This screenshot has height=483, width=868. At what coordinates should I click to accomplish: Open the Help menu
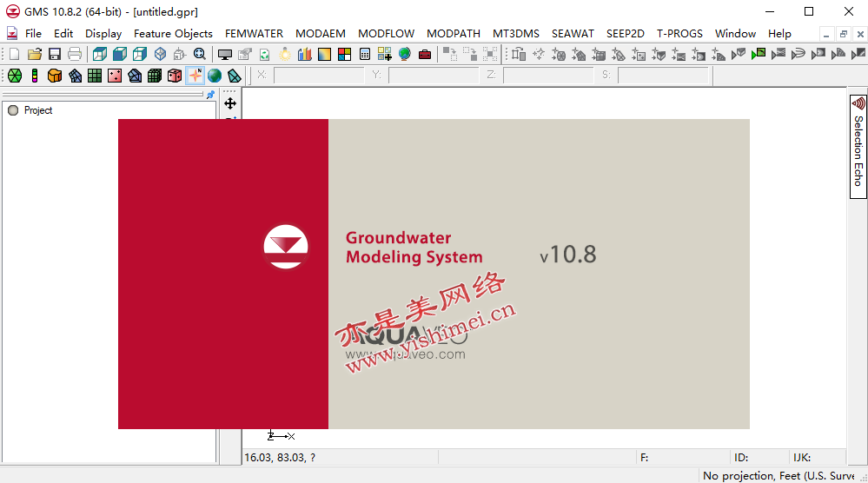(779, 34)
